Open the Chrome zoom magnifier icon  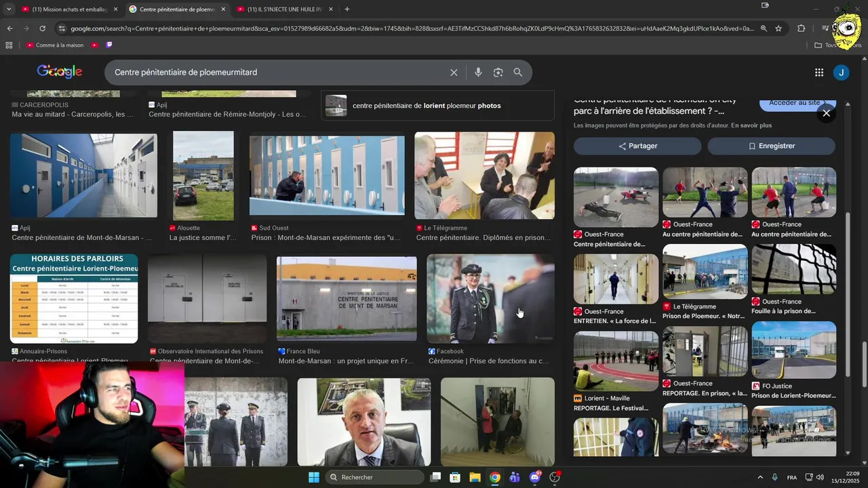click(x=764, y=28)
